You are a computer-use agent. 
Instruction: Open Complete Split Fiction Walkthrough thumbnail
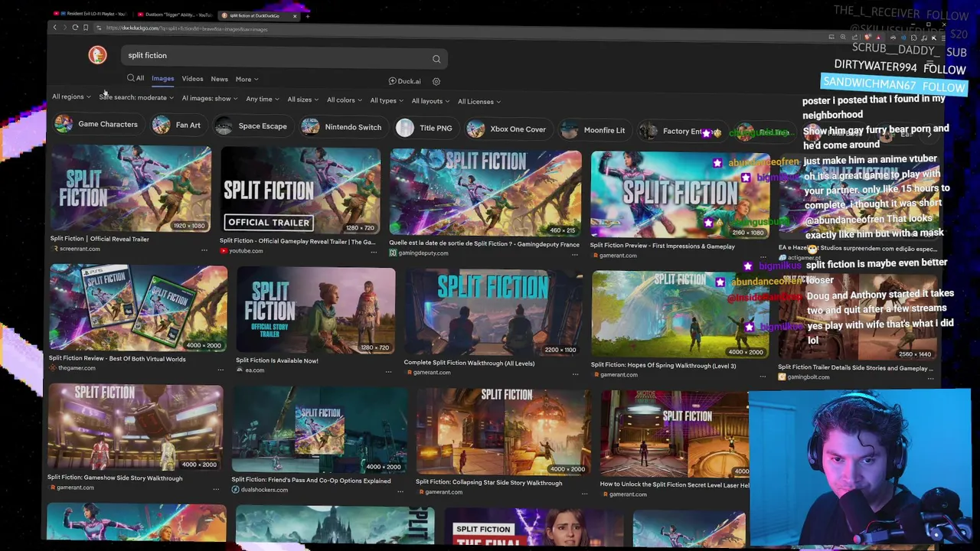click(x=493, y=313)
